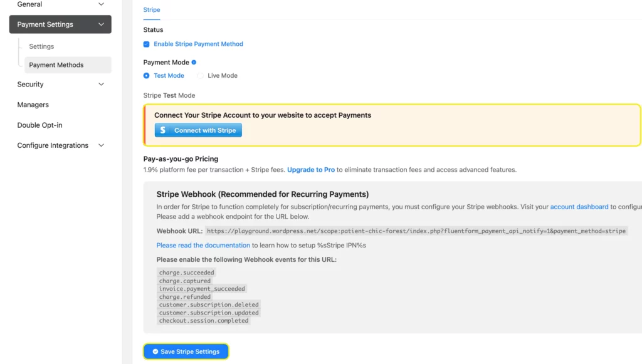Select the Payment Settings menu item

(60, 24)
